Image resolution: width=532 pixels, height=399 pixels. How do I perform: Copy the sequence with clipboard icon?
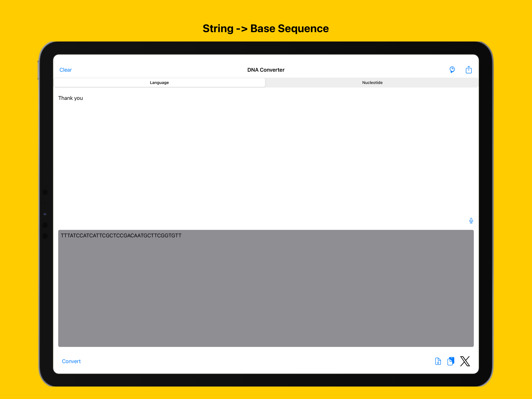451,361
